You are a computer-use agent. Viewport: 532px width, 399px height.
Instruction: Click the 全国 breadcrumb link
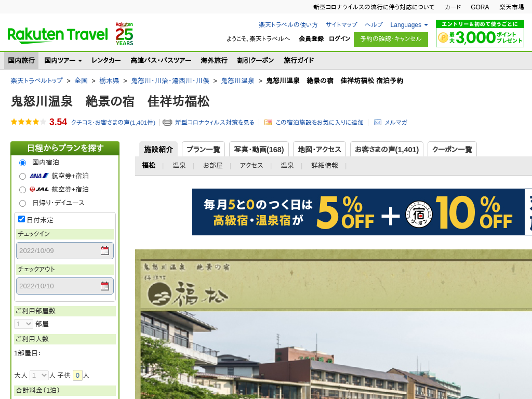[x=81, y=81]
